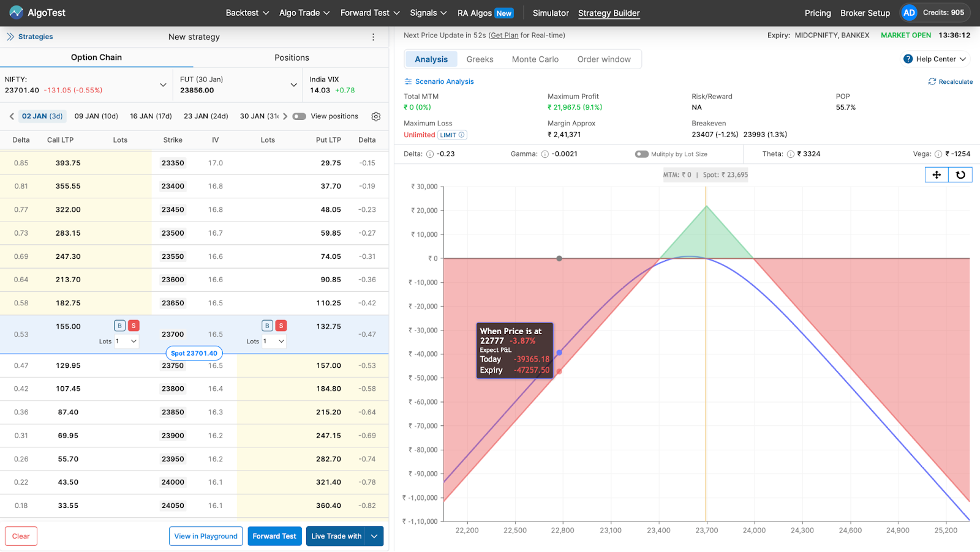Open the Pricing link
This screenshot has width=980, height=552.
coord(818,13)
